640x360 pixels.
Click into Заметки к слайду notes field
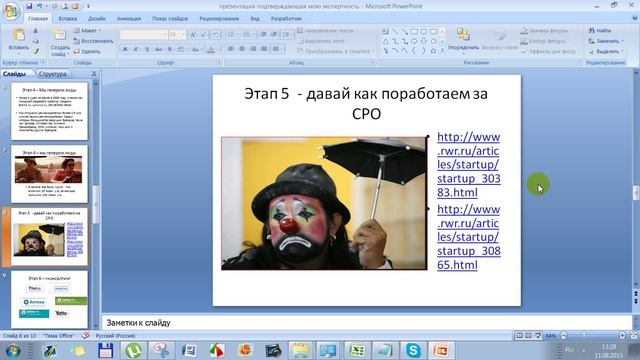(x=367, y=322)
